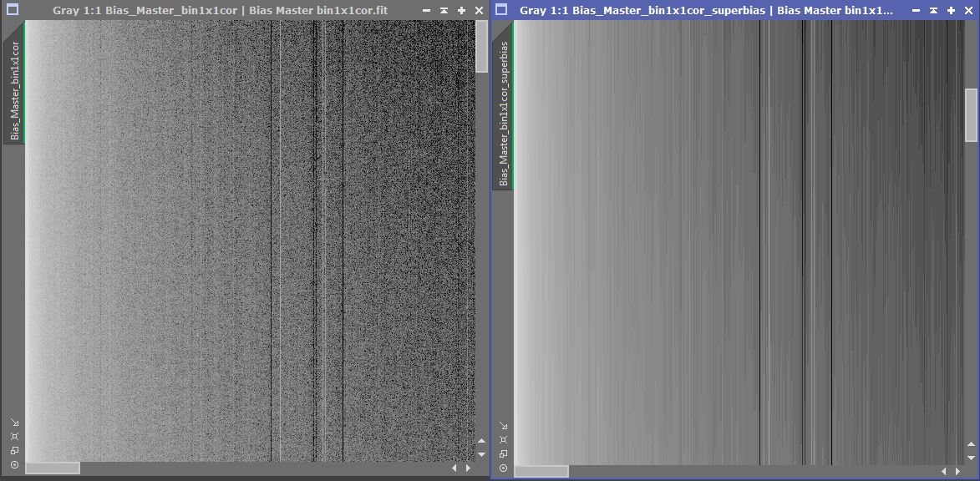Iconize the superbias window with the minus button
Screen dimensions: 980x481
916,11
